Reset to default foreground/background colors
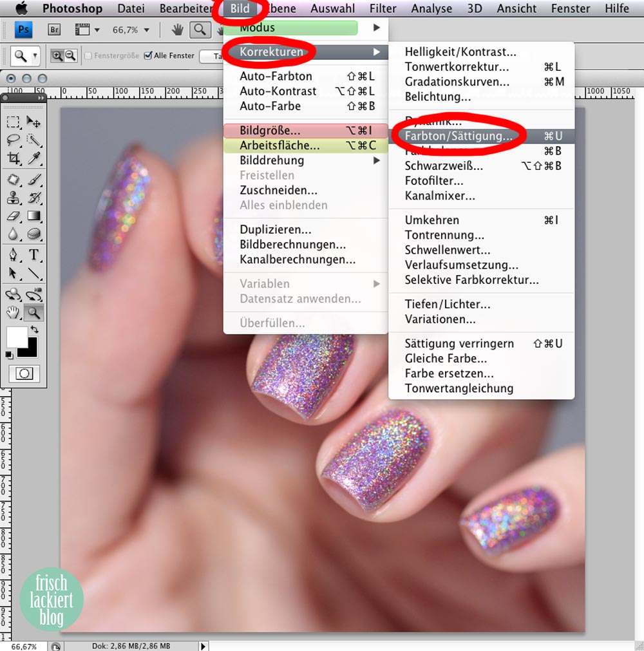This screenshot has height=651, width=644. (9, 355)
